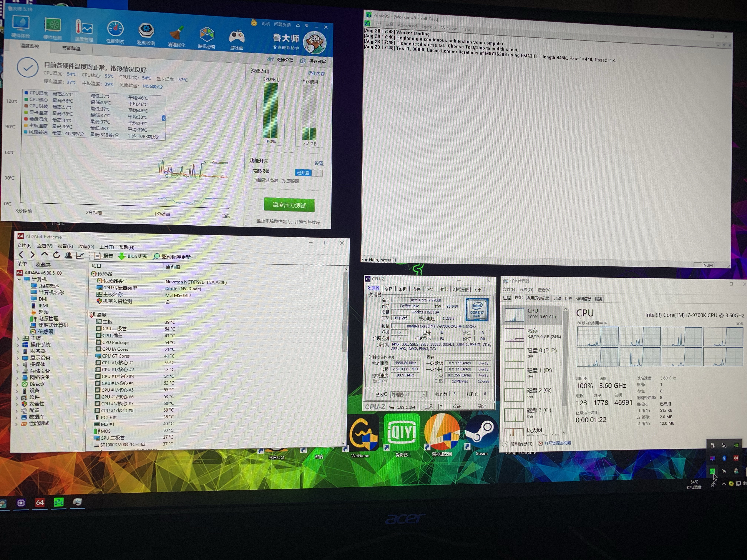
Task: Open AIDA64 工具(T) menu
Action: coord(106,247)
